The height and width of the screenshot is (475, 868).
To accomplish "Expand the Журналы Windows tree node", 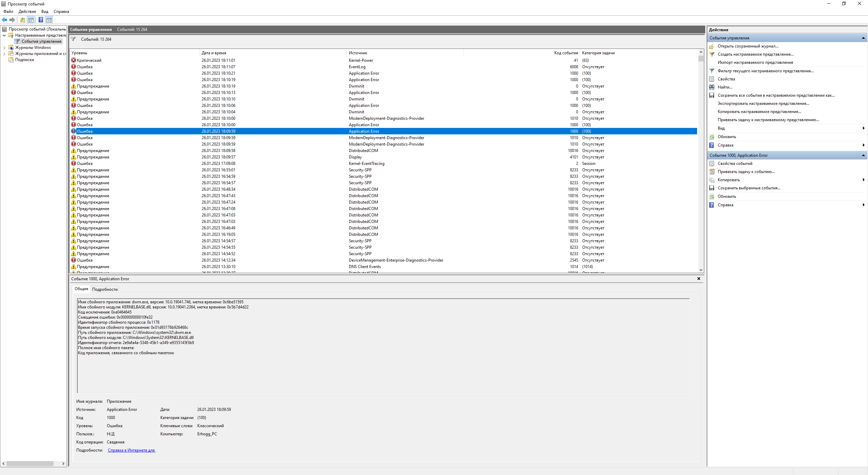I will coord(4,47).
